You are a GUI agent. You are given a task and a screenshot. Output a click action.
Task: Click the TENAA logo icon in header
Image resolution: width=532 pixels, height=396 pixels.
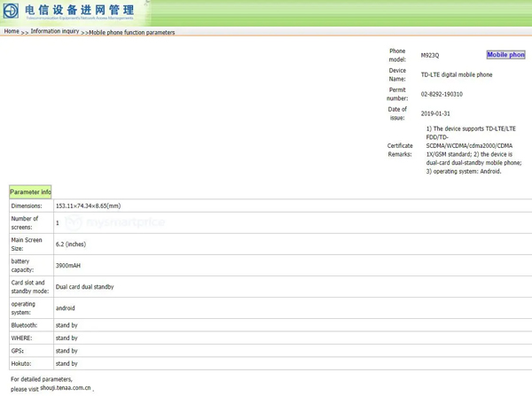pyautogui.click(x=11, y=10)
